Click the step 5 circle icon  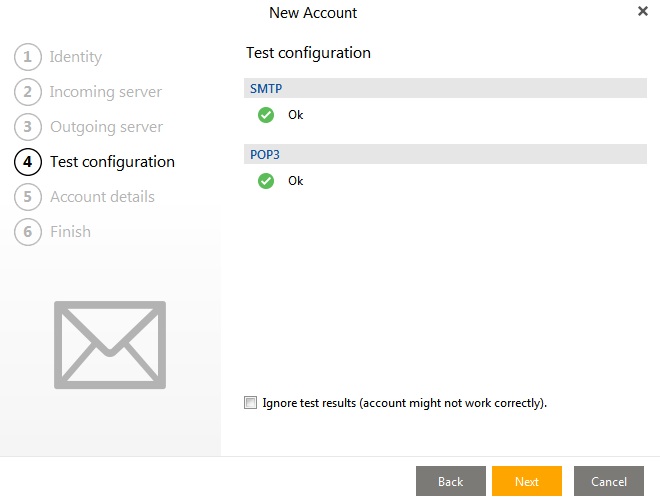click(28, 197)
